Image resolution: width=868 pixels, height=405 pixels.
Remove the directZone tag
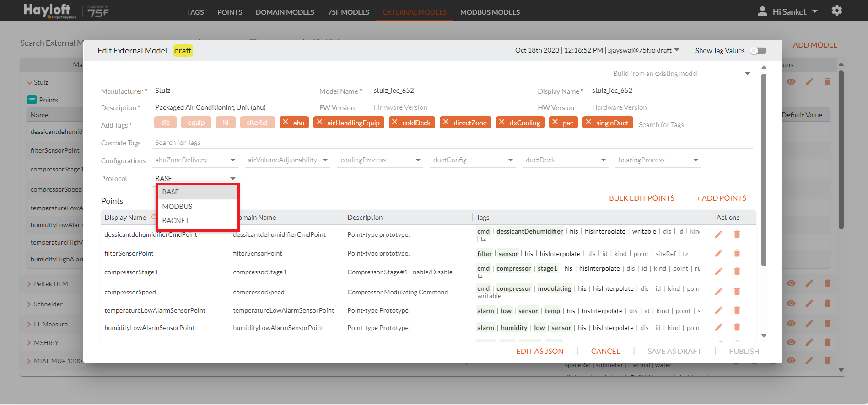pyautogui.click(x=446, y=122)
